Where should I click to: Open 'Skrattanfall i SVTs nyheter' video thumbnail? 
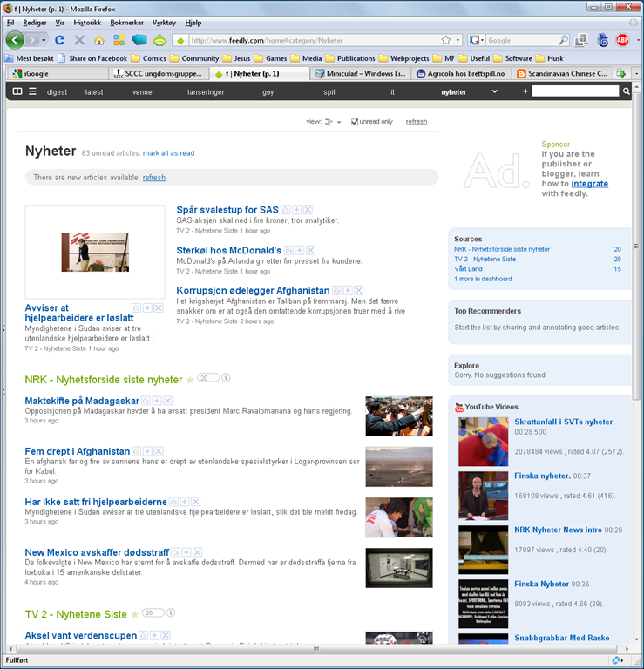(x=483, y=442)
